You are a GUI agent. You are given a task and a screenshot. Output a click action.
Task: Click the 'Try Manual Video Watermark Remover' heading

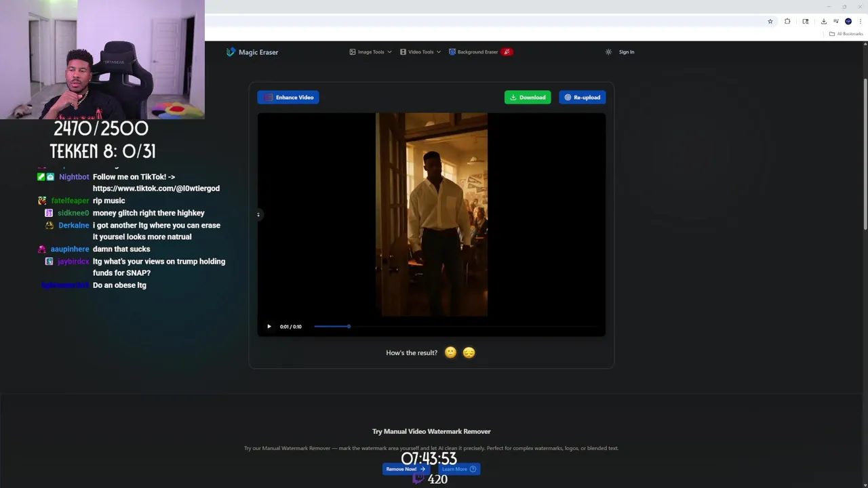point(431,431)
